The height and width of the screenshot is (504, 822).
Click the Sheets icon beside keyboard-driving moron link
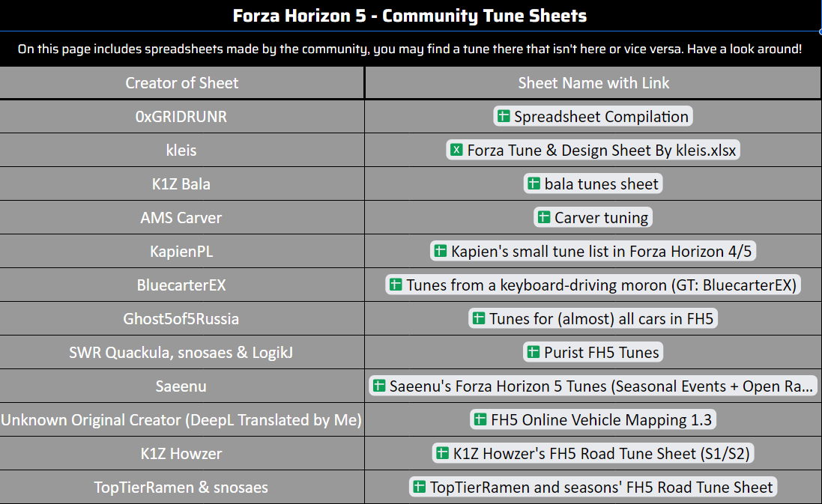pyautogui.click(x=396, y=285)
